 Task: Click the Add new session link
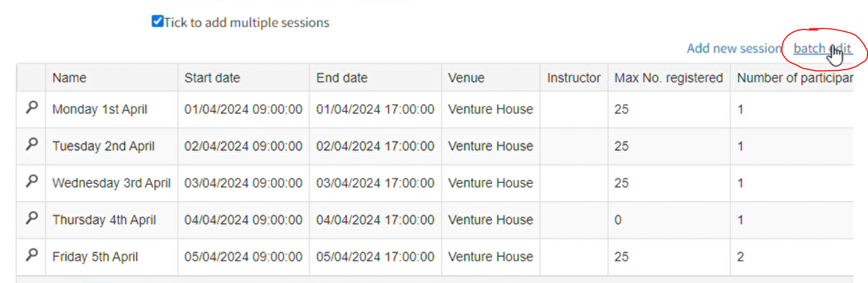click(734, 48)
